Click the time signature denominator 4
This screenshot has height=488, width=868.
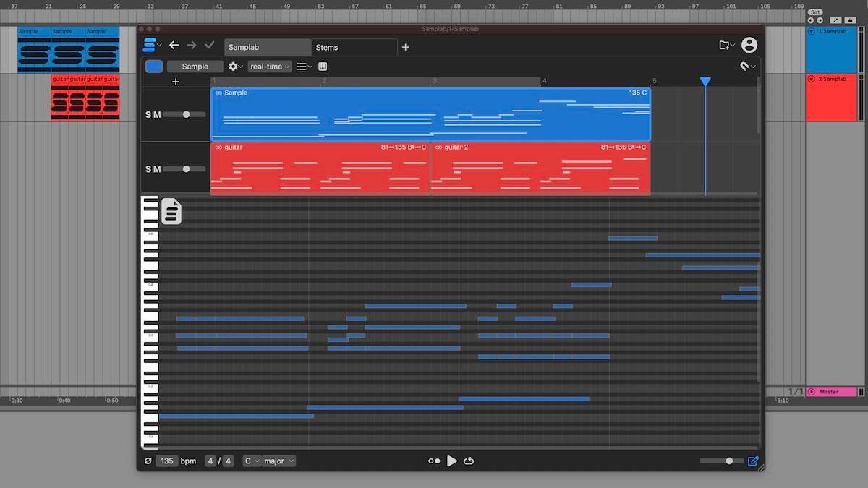coord(228,461)
